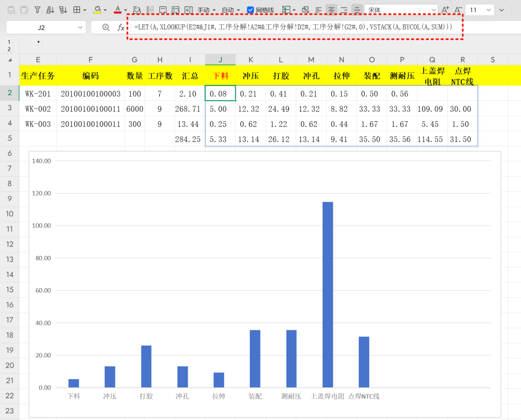Image resolution: width=521 pixels, height=420 pixels.
Task: Click outline level 2 button
Action: click(x=9, y=49)
